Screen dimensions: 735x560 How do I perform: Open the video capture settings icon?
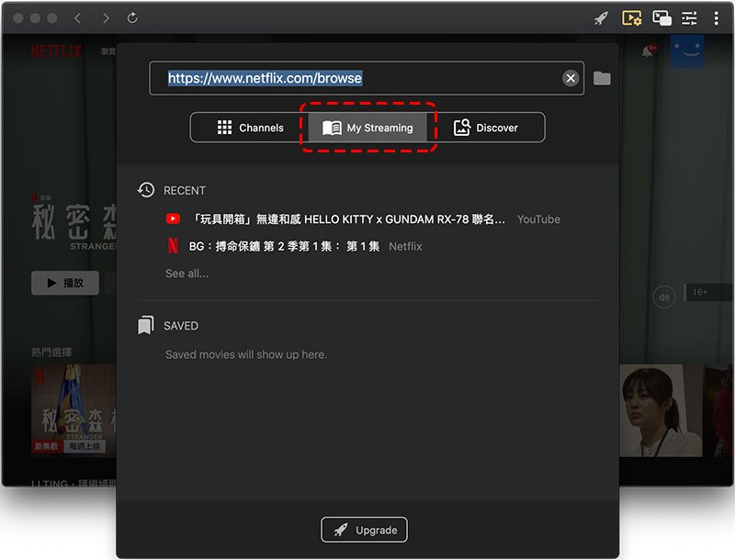point(632,17)
